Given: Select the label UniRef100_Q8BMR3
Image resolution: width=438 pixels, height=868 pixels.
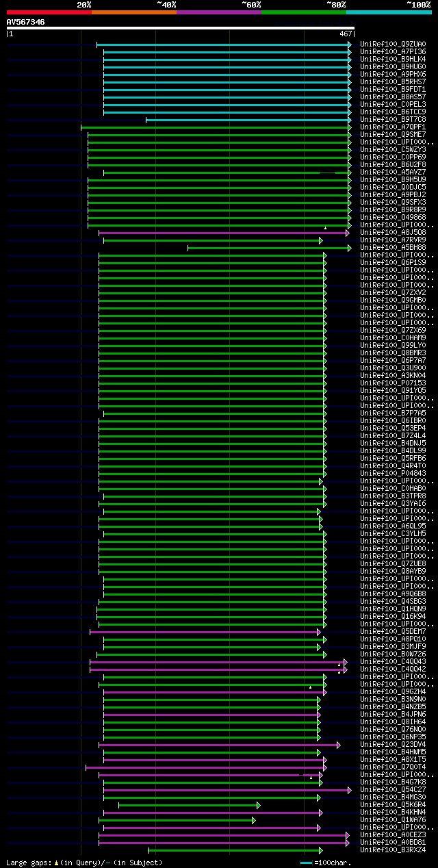Looking at the screenshot, I should [x=393, y=353].
